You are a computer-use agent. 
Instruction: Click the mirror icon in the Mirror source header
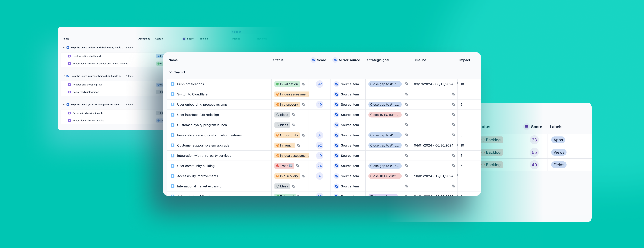(x=335, y=60)
